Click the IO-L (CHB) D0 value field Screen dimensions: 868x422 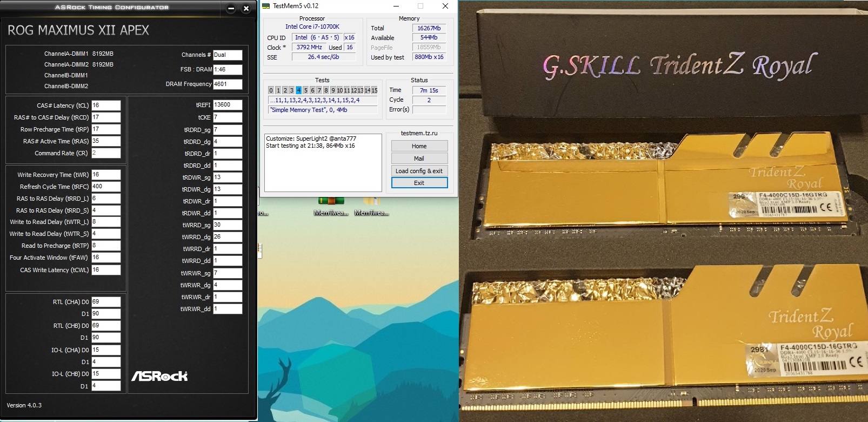(106, 374)
